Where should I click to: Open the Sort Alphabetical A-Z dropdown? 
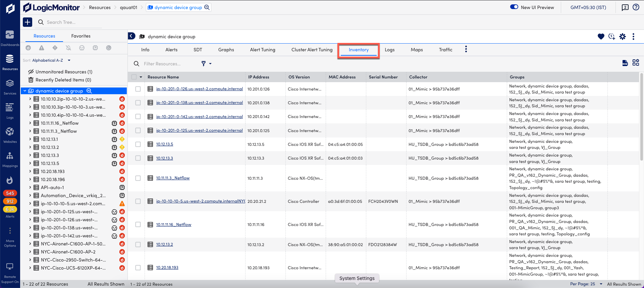point(50,60)
